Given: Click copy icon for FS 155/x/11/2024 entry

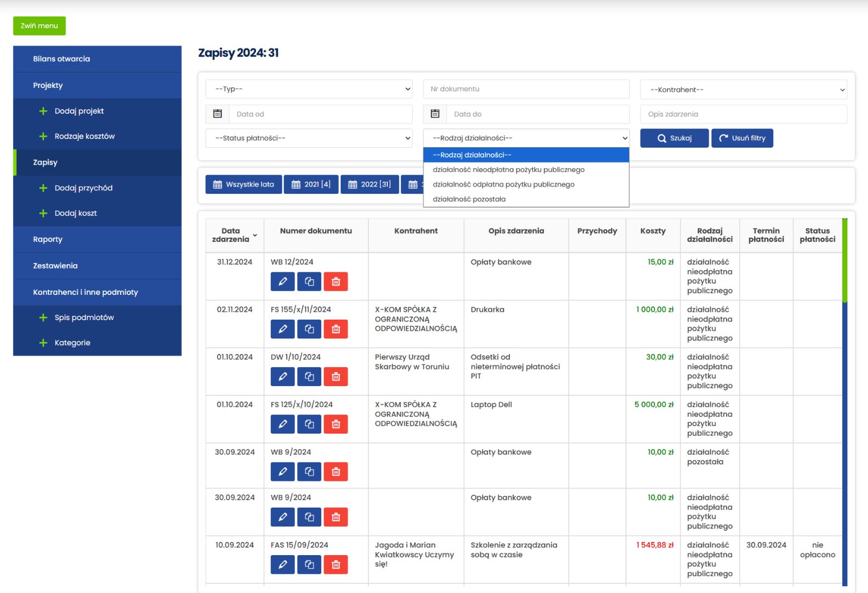Looking at the screenshot, I should (309, 329).
